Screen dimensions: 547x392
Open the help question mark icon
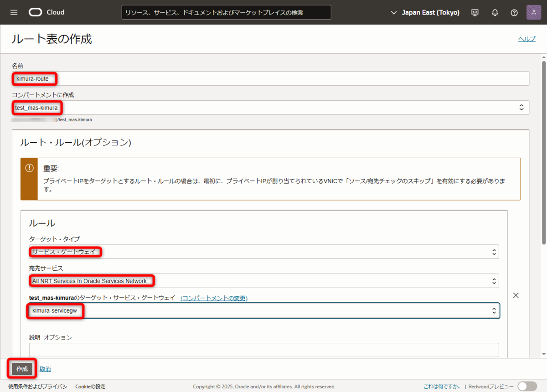click(514, 12)
